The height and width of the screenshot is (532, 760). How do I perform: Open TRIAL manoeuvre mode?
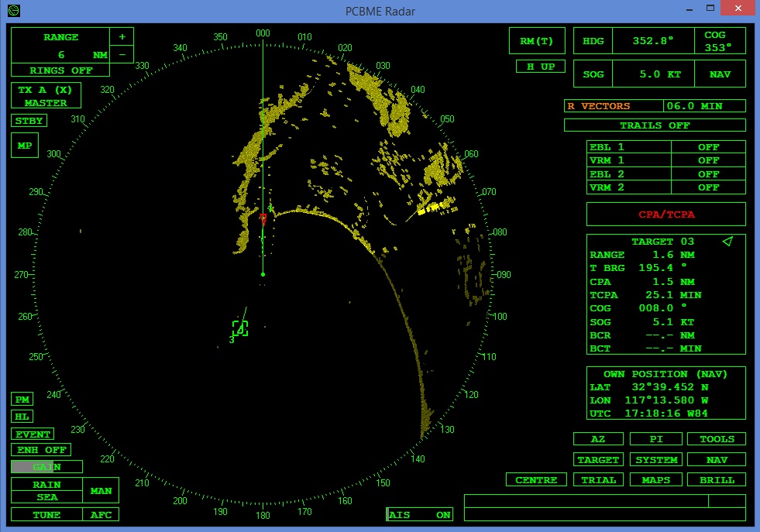pos(598,479)
